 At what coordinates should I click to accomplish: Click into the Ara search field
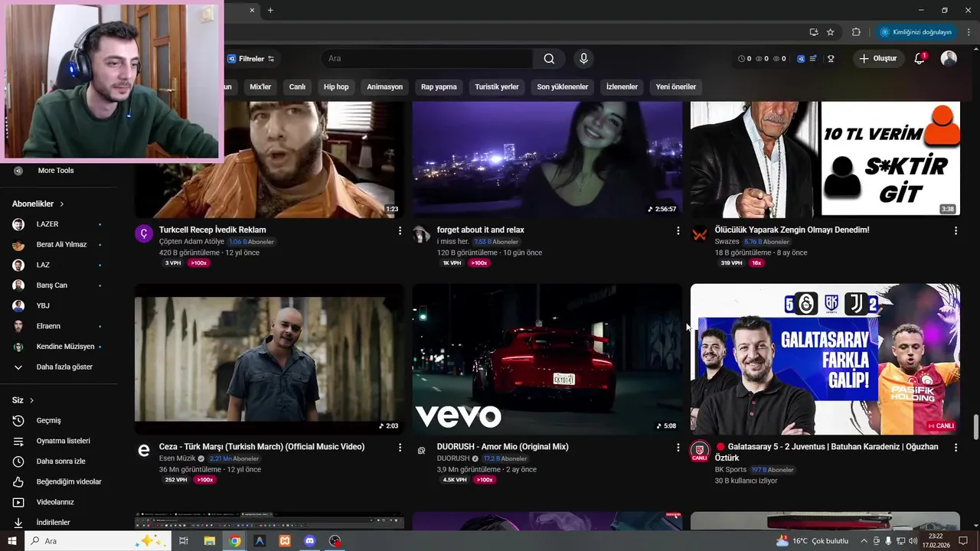(x=426, y=59)
